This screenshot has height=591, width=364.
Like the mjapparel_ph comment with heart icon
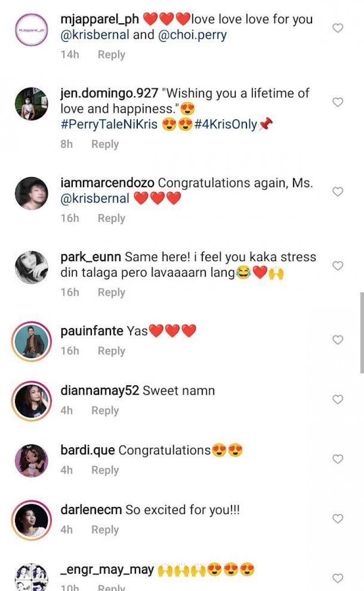coord(338,28)
